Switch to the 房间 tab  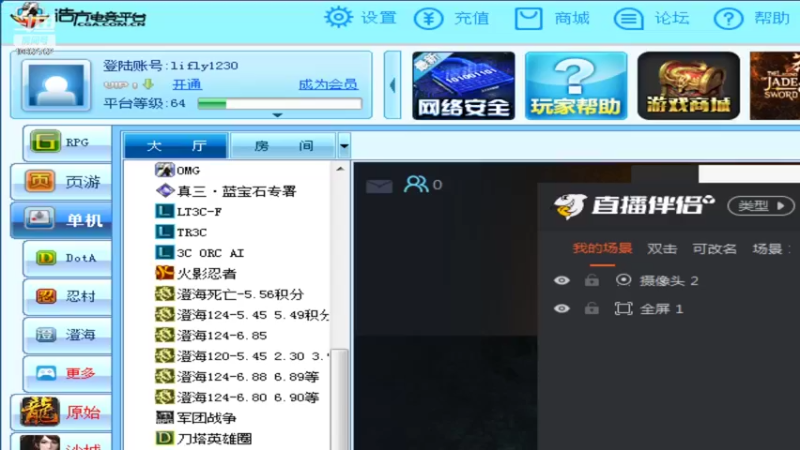pos(283,146)
